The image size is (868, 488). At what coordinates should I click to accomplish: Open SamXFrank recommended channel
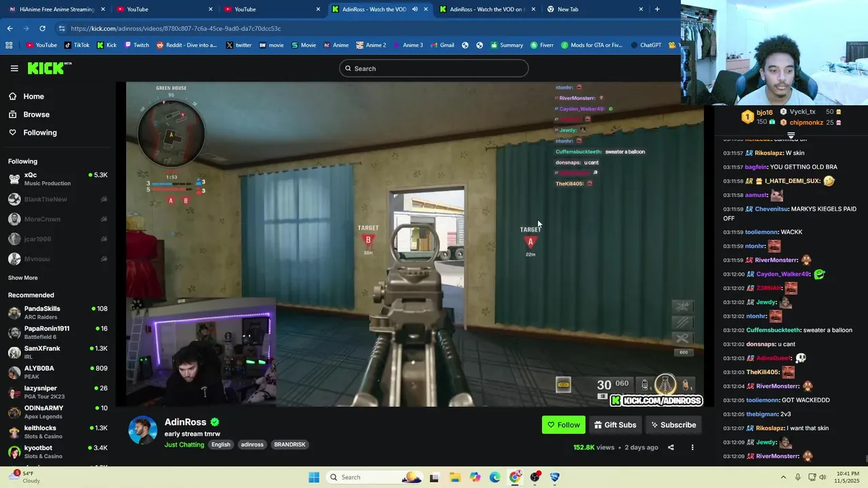[58, 352]
